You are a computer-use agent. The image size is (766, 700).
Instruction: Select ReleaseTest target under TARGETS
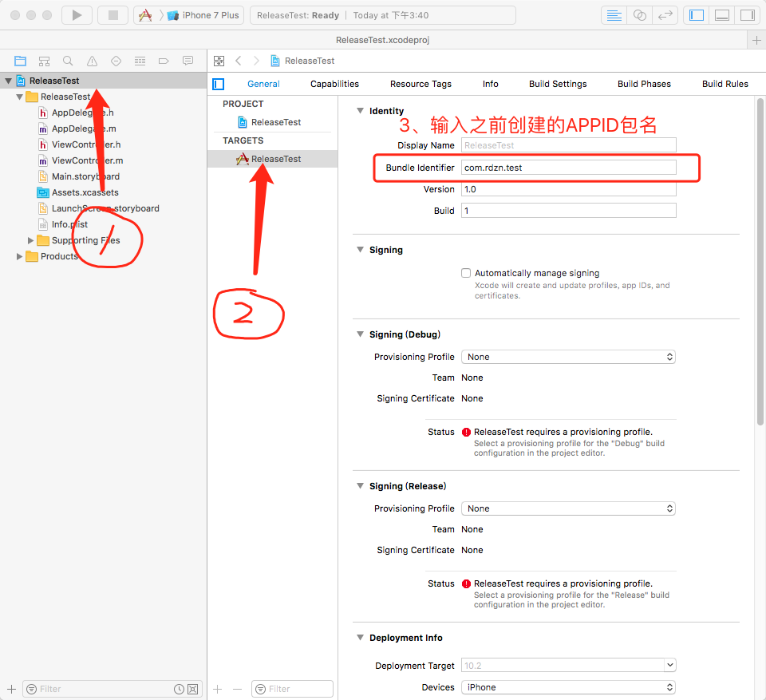tap(273, 159)
